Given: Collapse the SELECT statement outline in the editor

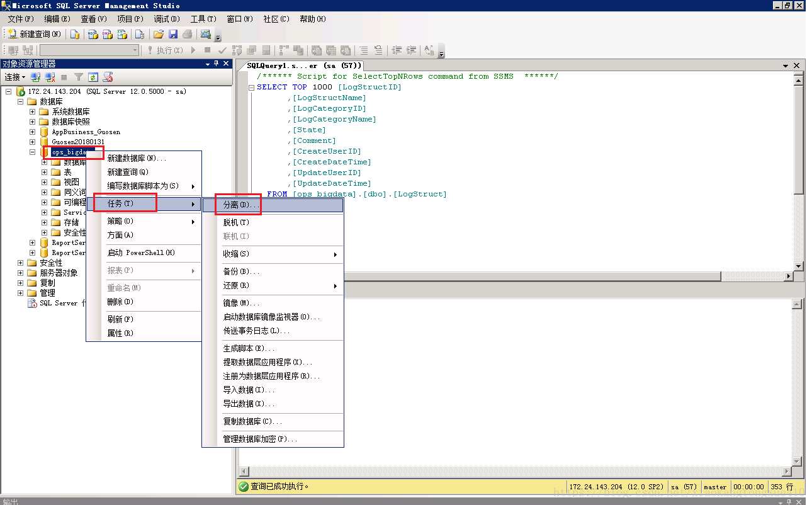Looking at the screenshot, I should 251,88.
